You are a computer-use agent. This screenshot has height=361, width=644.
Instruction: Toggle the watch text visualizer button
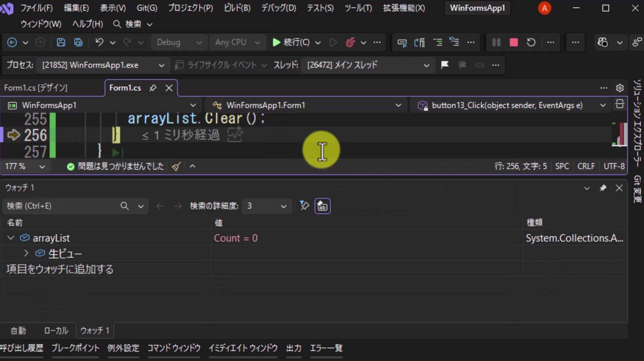(x=322, y=206)
